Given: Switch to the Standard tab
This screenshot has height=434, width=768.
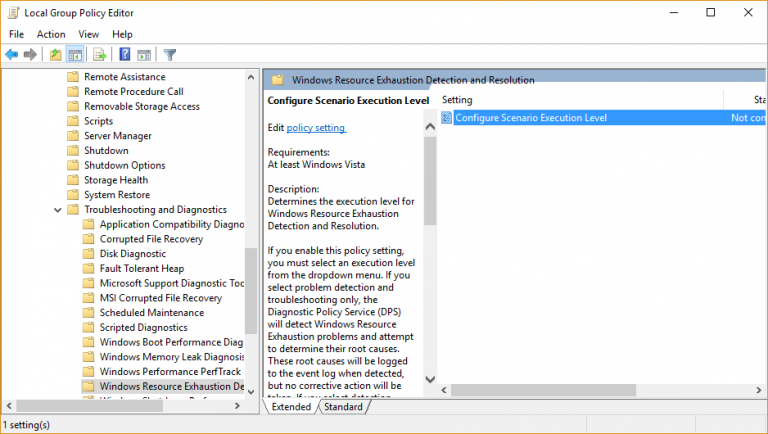Looking at the screenshot, I should pyautogui.click(x=343, y=407).
